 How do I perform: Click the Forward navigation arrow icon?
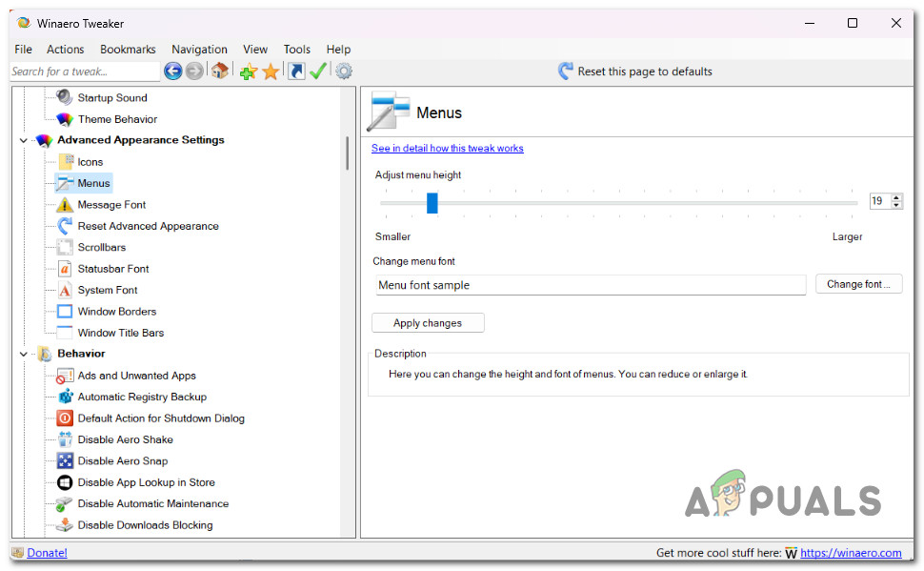coord(194,71)
